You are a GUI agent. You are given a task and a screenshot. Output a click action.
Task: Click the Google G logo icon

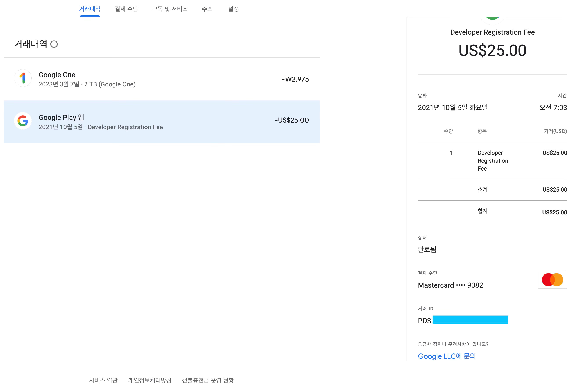pos(23,121)
